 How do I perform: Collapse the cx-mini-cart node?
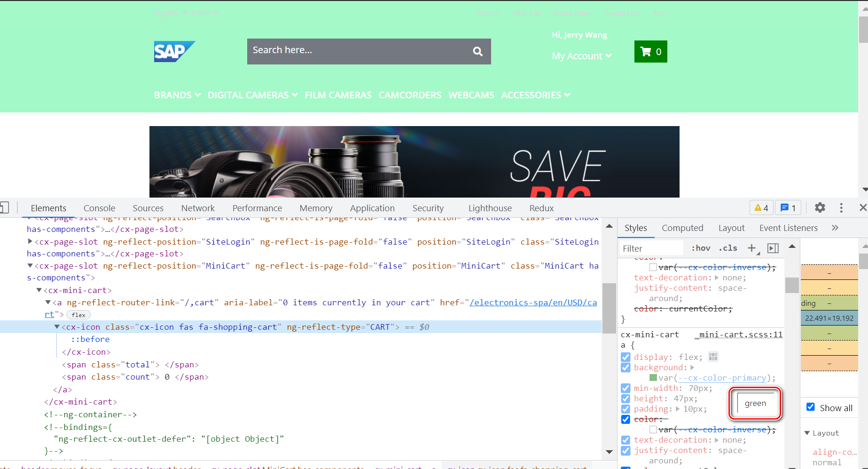(39, 290)
